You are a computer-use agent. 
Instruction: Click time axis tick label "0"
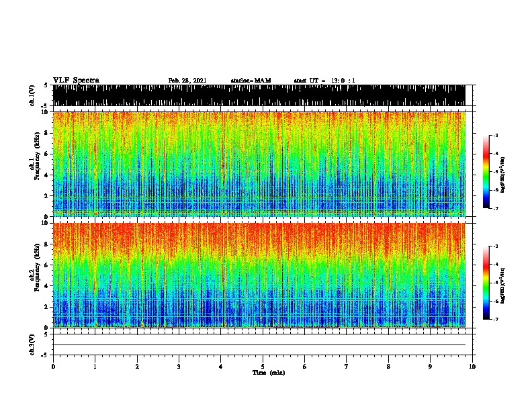(53, 366)
